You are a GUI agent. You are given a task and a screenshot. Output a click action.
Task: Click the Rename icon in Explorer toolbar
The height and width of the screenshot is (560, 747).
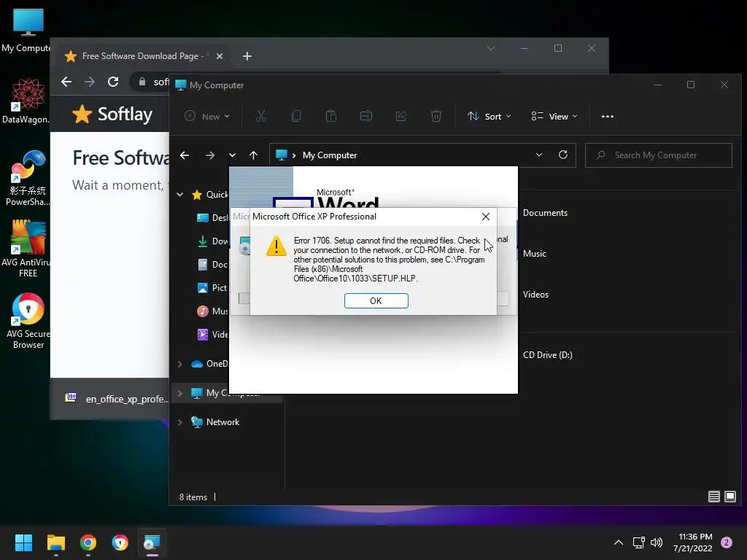point(366,116)
